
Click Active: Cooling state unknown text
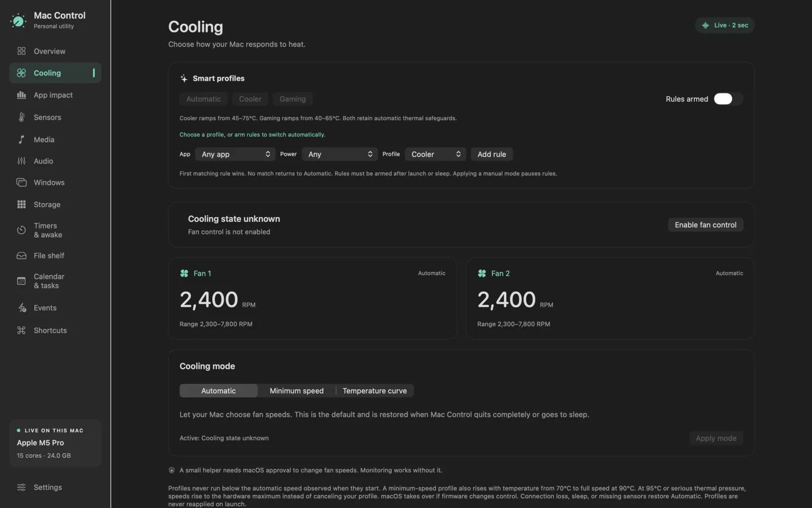click(x=224, y=438)
